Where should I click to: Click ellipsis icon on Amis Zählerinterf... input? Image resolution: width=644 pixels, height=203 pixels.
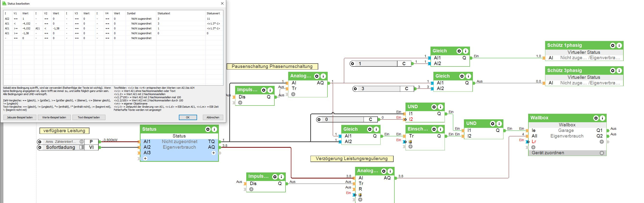[x=81, y=142]
